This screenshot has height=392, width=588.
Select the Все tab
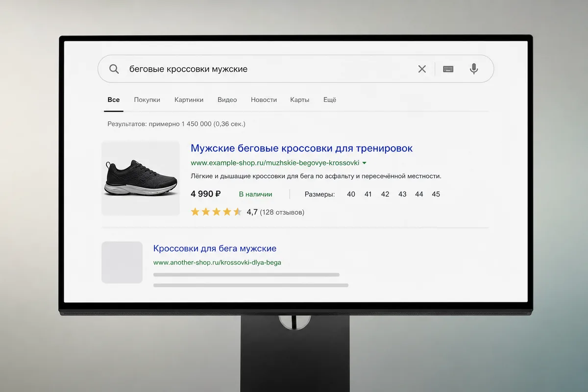pyautogui.click(x=114, y=99)
